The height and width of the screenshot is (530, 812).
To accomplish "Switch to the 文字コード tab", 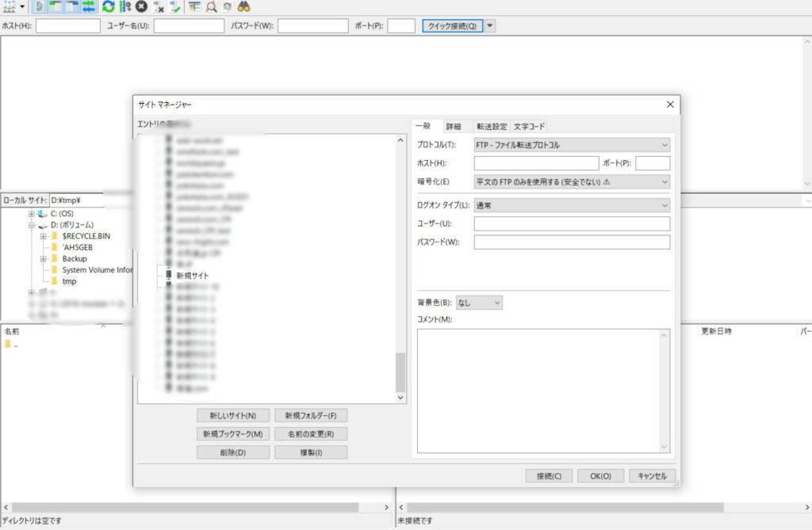I will click(x=529, y=126).
